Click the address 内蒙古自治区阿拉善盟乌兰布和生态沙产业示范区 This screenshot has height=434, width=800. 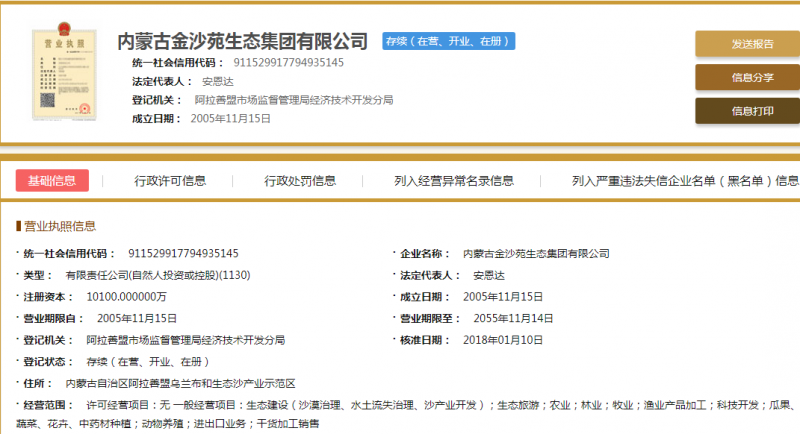(181, 384)
